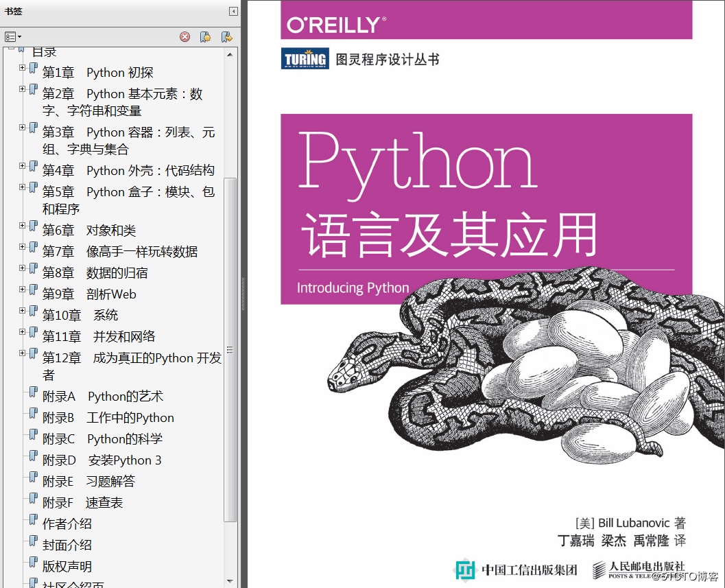Image resolution: width=725 pixels, height=588 pixels.
Task: Jump to 第9章 剖析Web
Action: [x=89, y=294]
